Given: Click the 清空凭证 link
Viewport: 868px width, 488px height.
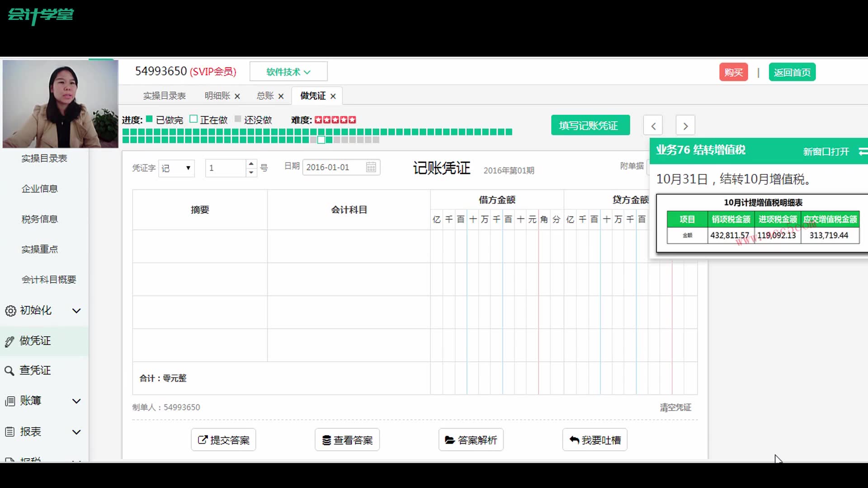Looking at the screenshot, I should [675, 408].
